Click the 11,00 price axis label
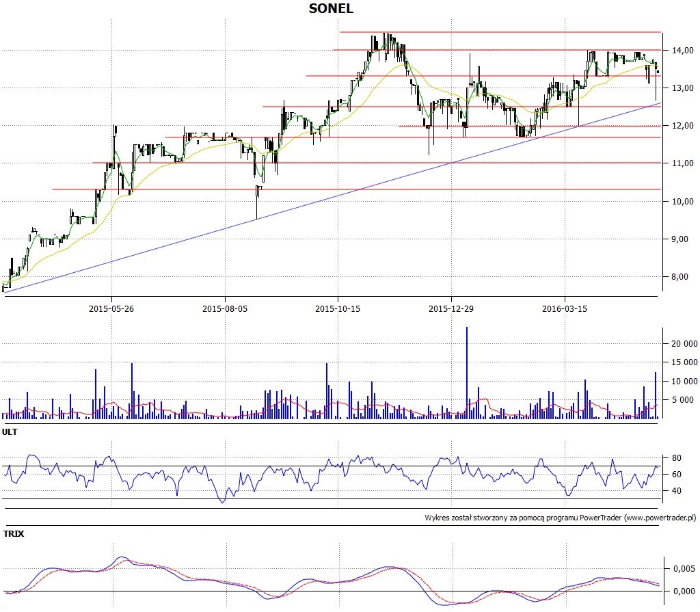This screenshot has height=612, width=700. click(x=683, y=163)
